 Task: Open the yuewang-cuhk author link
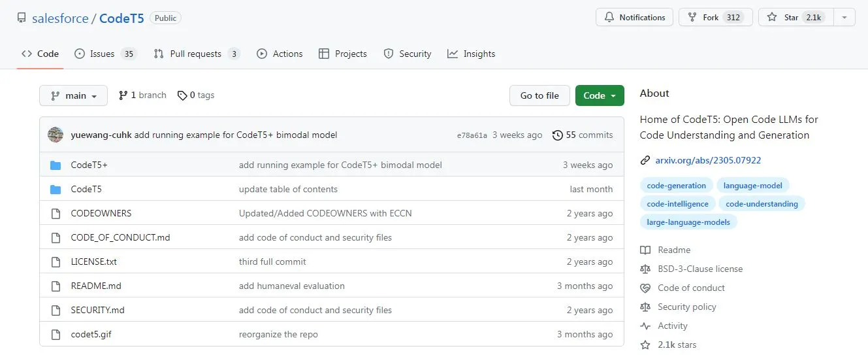(x=101, y=135)
